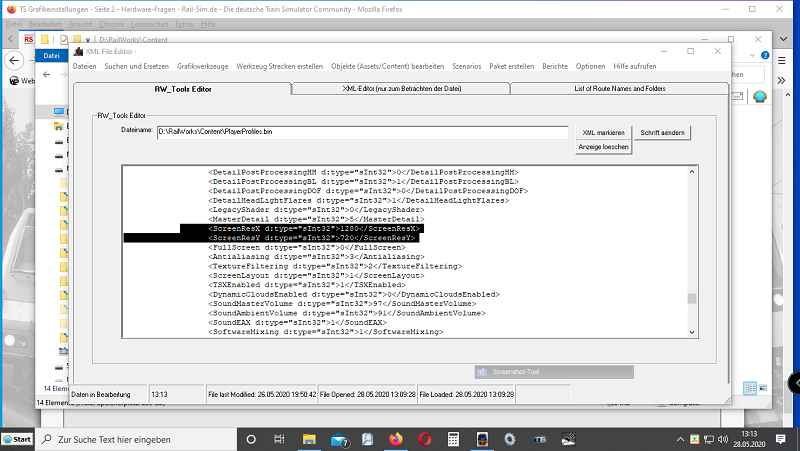
Task: Click the Antialiasing XML line
Action: point(316,257)
